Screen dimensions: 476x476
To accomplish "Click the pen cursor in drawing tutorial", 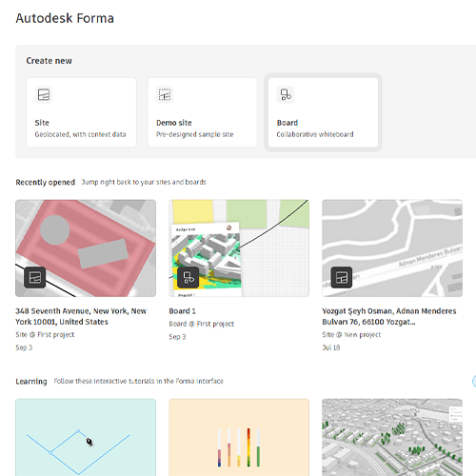I will [89, 442].
